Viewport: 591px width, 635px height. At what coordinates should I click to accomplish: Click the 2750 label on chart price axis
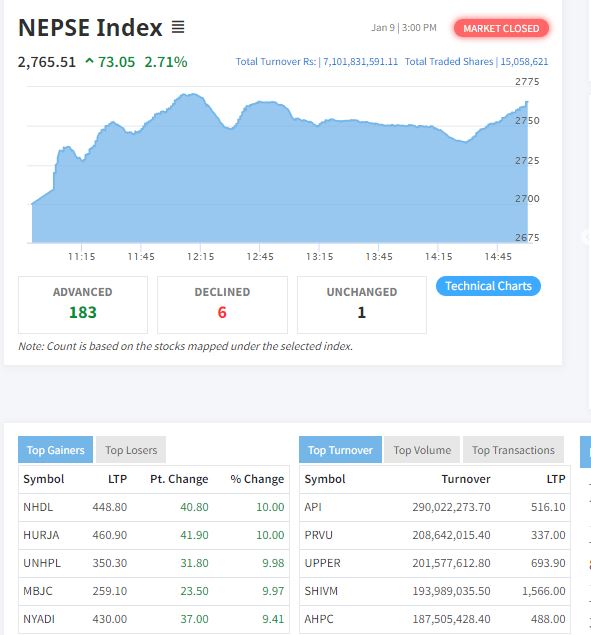tap(527, 121)
